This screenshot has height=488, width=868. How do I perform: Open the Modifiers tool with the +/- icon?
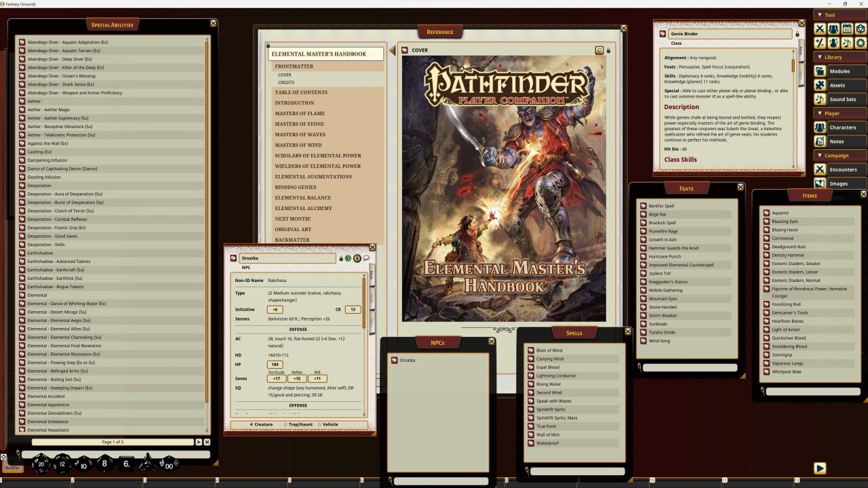[x=821, y=43]
